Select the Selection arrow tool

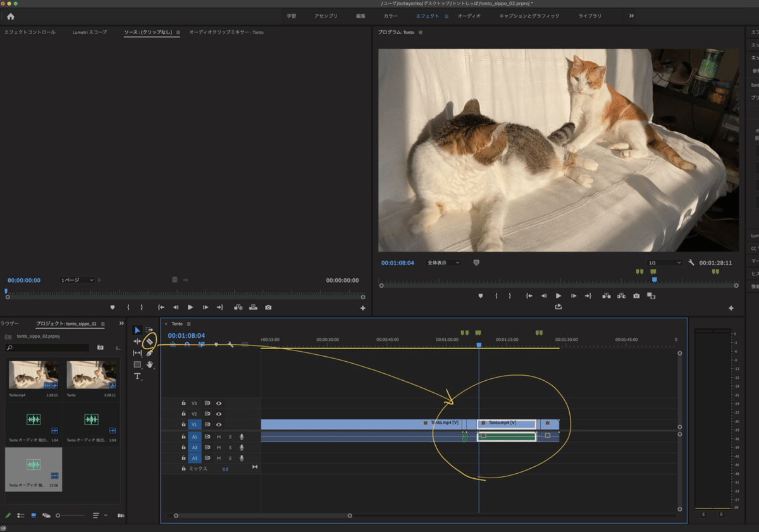(x=137, y=330)
